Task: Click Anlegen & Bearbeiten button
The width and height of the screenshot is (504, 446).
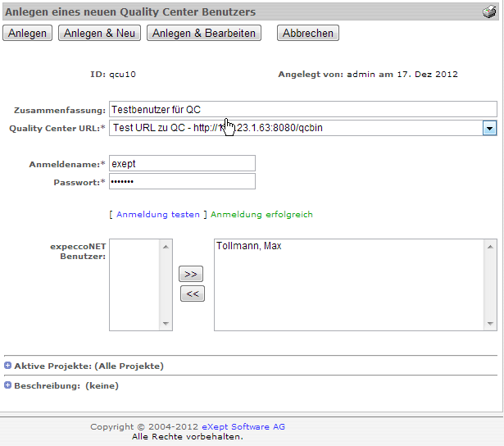Action: pyautogui.click(x=203, y=33)
